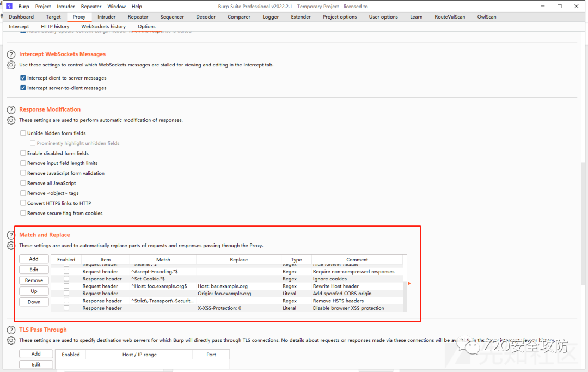
Task: Enable the Remove HSTS headers rule
Action: tap(66, 301)
